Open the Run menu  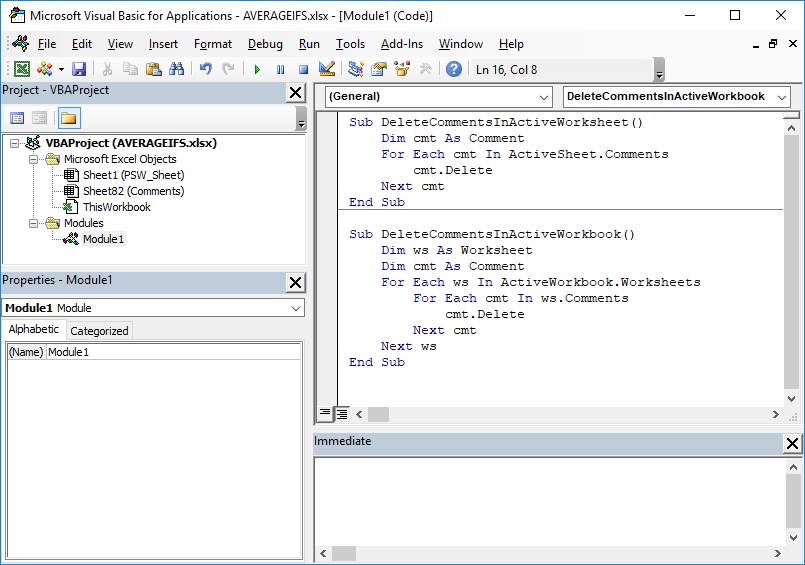pos(309,44)
